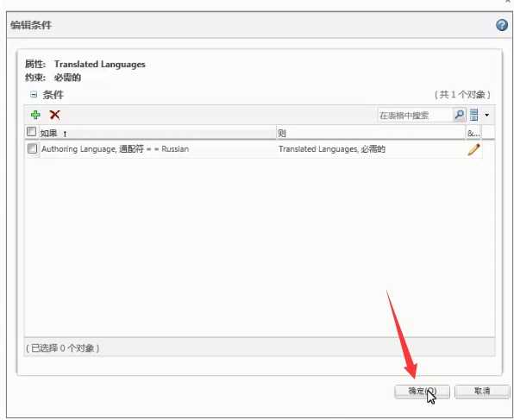Viewport: 514px width, 420px height.
Task: Click the 取消 cancel button
Action: click(482, 392)
